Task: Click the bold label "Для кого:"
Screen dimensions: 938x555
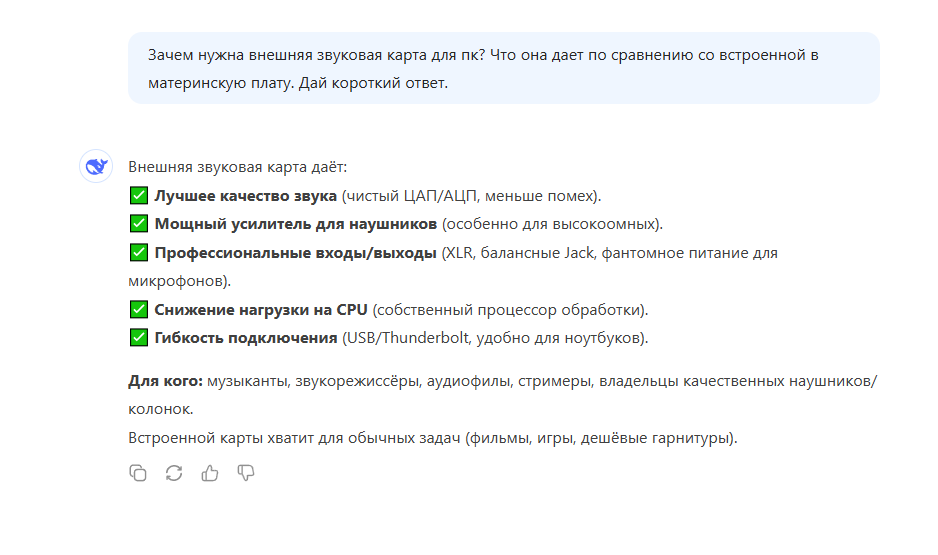Action: (x=165, y=381)
